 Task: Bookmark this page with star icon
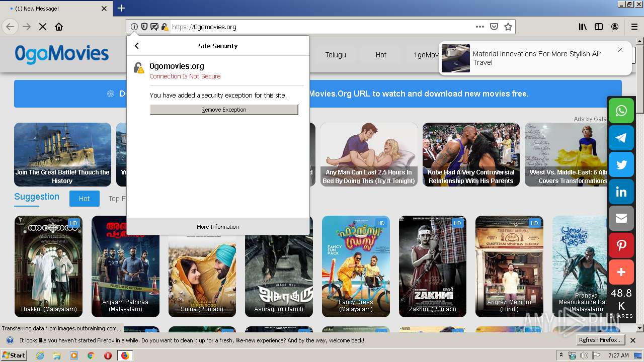coord(508,27)
